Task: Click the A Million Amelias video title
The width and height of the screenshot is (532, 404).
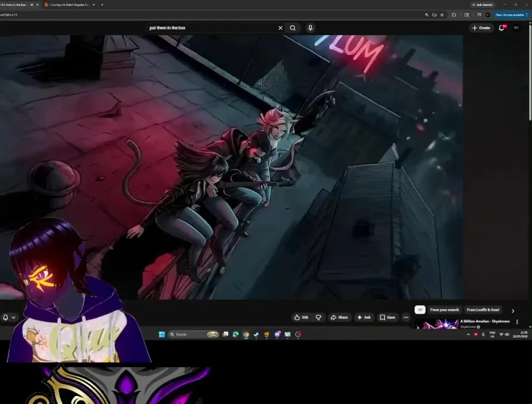Action: pyautogui.click(x=485, y=321)
